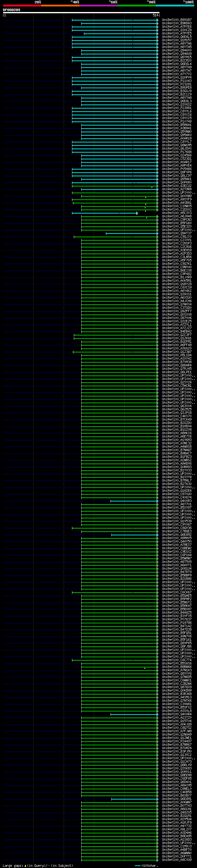
Task: Select entry UniRef100_B5QAE5
Action: (x=177, y=596)
